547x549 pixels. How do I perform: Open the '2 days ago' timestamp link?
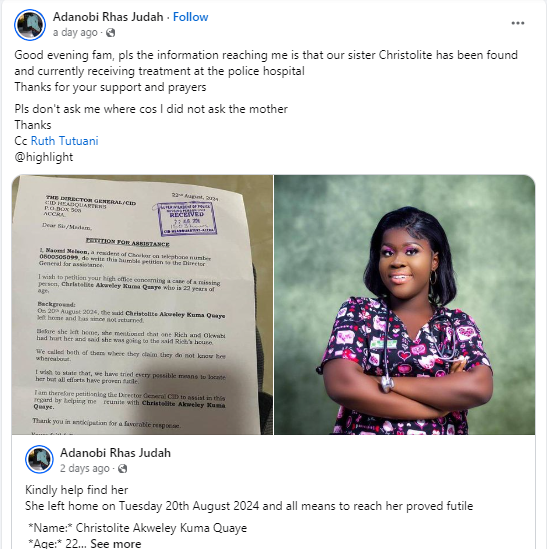tap(84, 468)
